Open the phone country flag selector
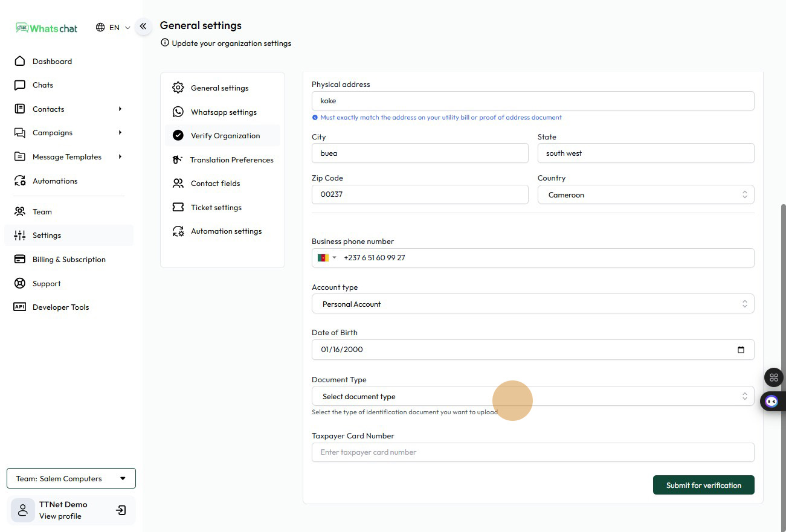Viewport: 786px width, 532px height. point(327,258)
